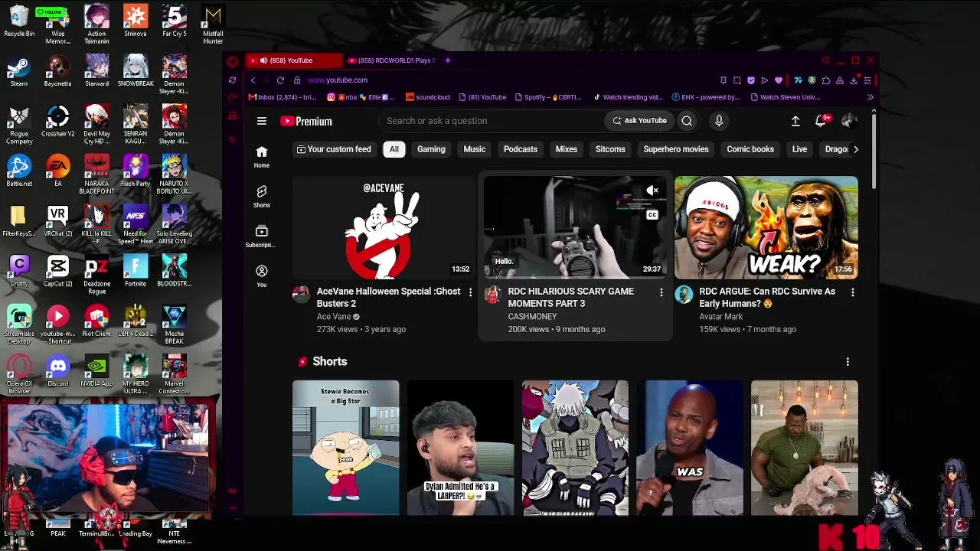Open options for AceVane Halloween Special video

coord(470,292)
